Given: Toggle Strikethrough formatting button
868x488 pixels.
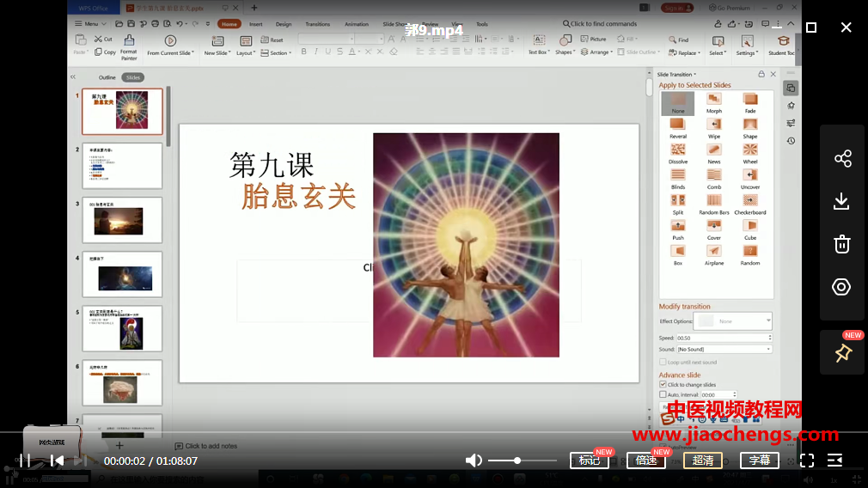Looking at the screenshot, I should 339,52.
